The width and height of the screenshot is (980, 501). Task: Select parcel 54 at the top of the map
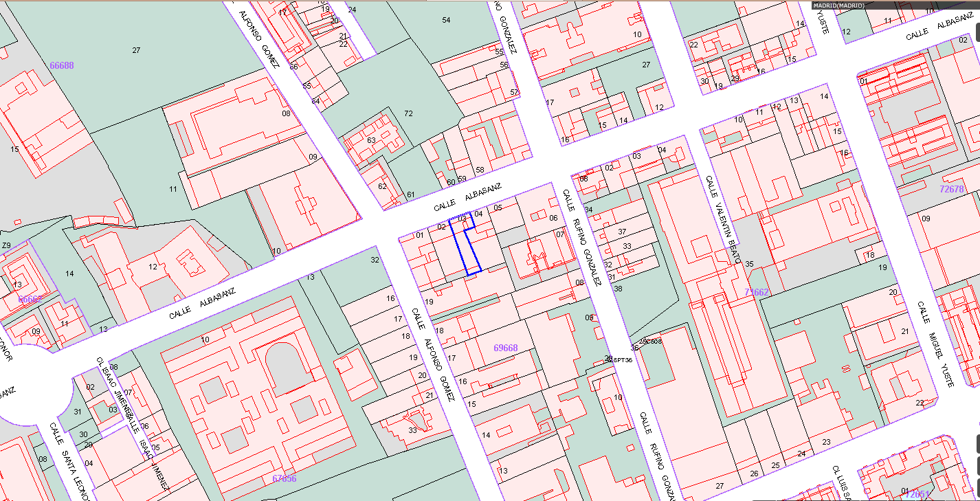click(446, 21)
